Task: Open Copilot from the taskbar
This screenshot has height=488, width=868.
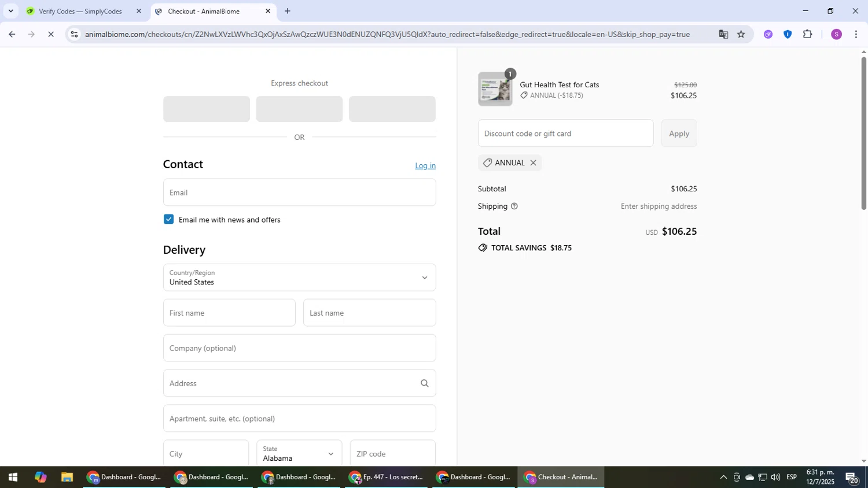Action: tap(40, 478)
